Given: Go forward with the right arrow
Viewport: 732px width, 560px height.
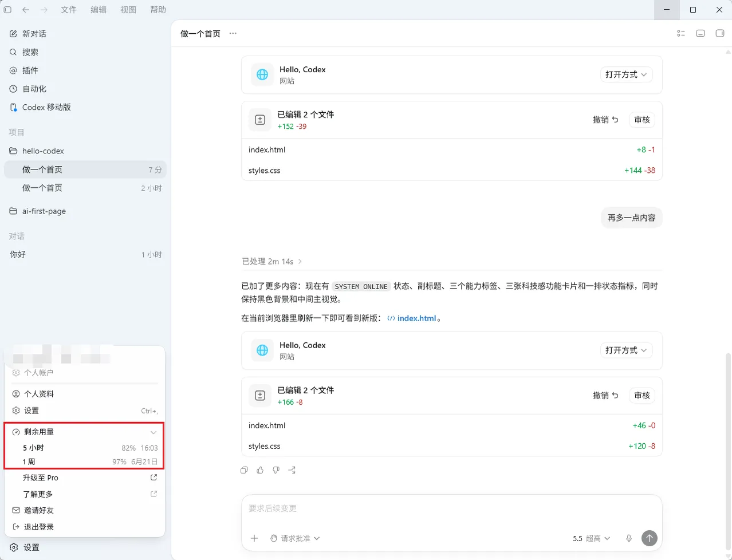Looking at the screenshot, I should [44, 10].
